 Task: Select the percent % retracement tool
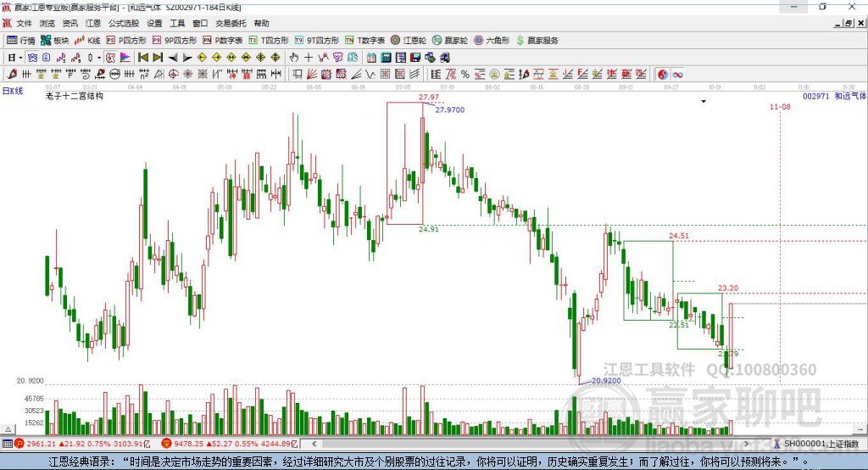[465, 75]
